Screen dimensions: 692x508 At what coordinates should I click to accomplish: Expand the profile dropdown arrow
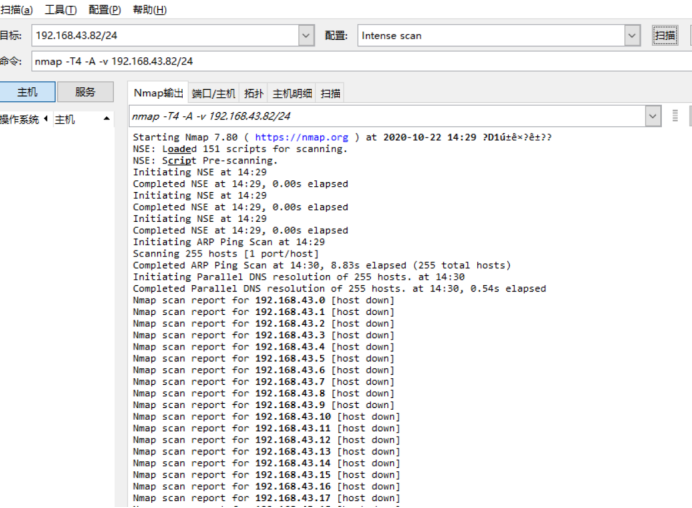coord(632,35)
